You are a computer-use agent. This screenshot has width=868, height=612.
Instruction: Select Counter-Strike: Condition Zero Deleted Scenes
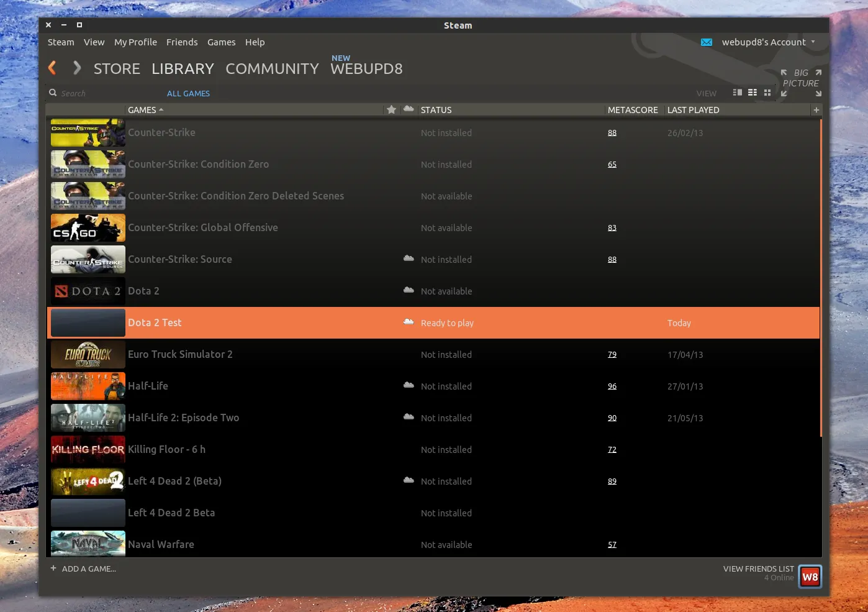point(236,196)
